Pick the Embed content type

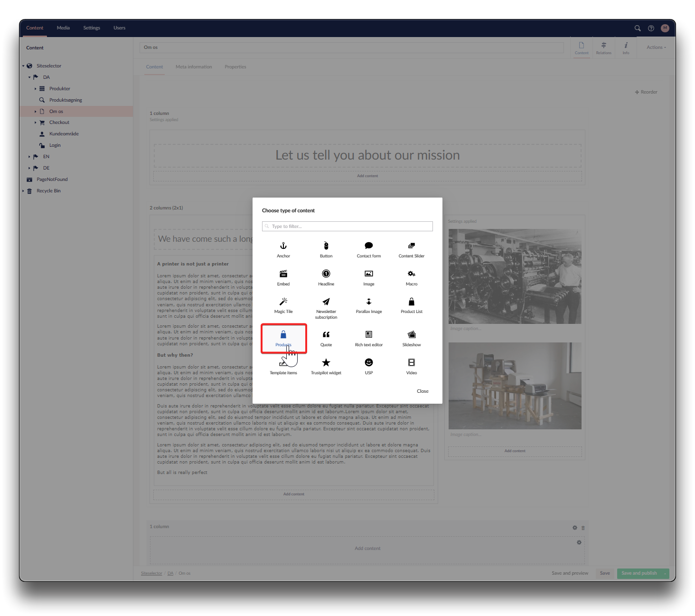coord(283,278)
